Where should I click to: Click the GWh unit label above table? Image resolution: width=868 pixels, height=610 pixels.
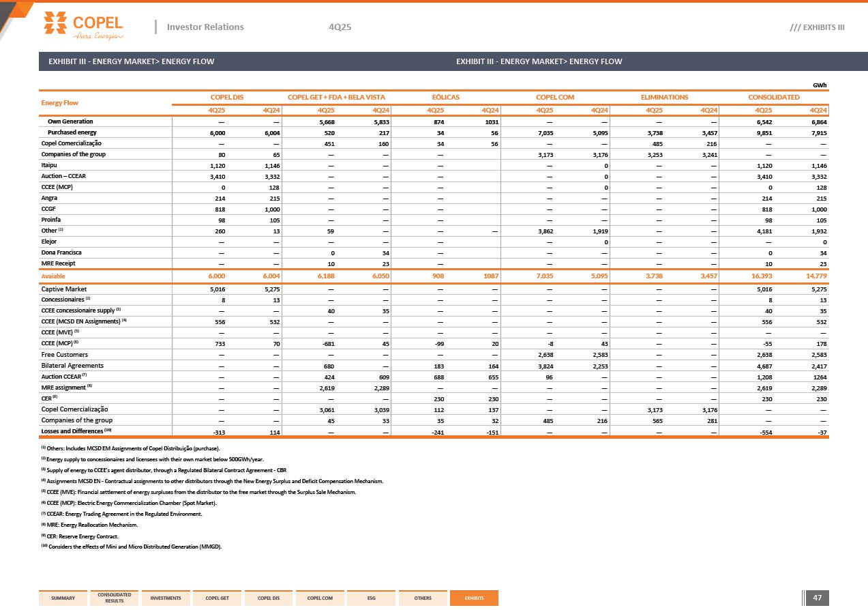[x=820, y=85]
